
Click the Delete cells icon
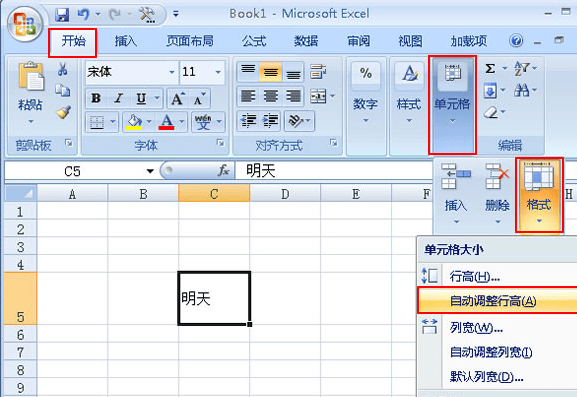[x=497, y=176]
